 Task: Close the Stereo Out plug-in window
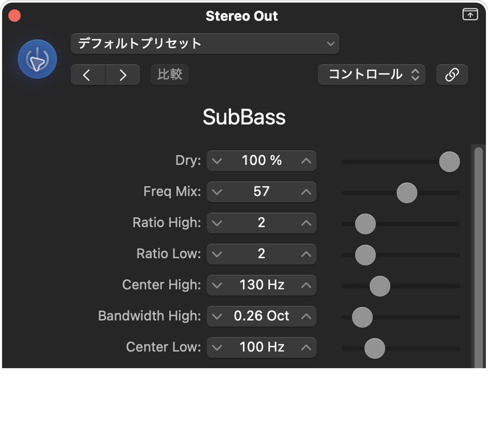tap(15, 16)
